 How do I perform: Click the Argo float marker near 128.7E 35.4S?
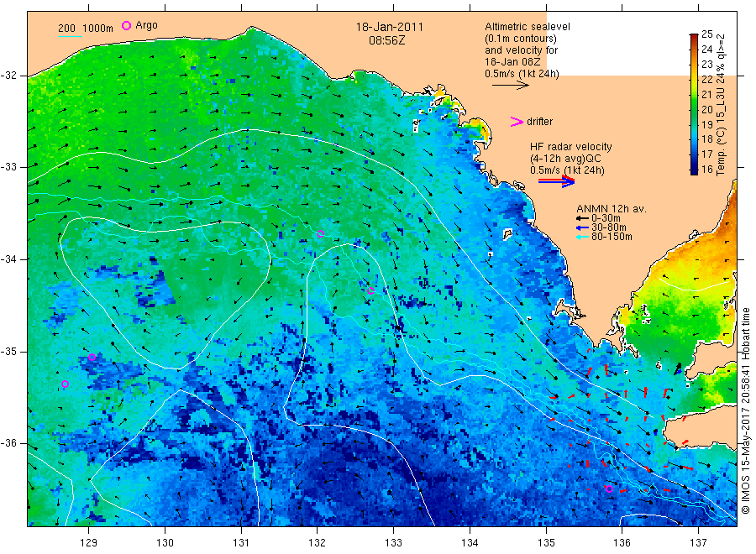pyautogui.click(x=65, y=384)
